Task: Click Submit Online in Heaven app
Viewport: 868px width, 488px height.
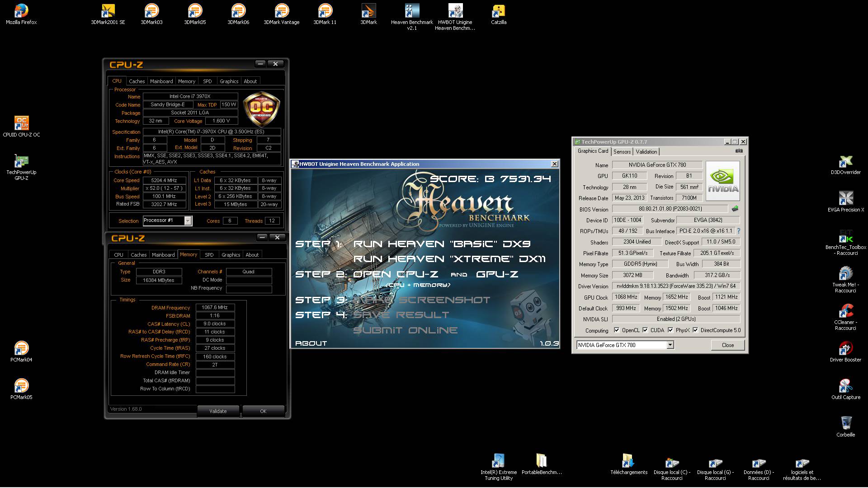Action: pyautogui.click(x=406, y=330)
